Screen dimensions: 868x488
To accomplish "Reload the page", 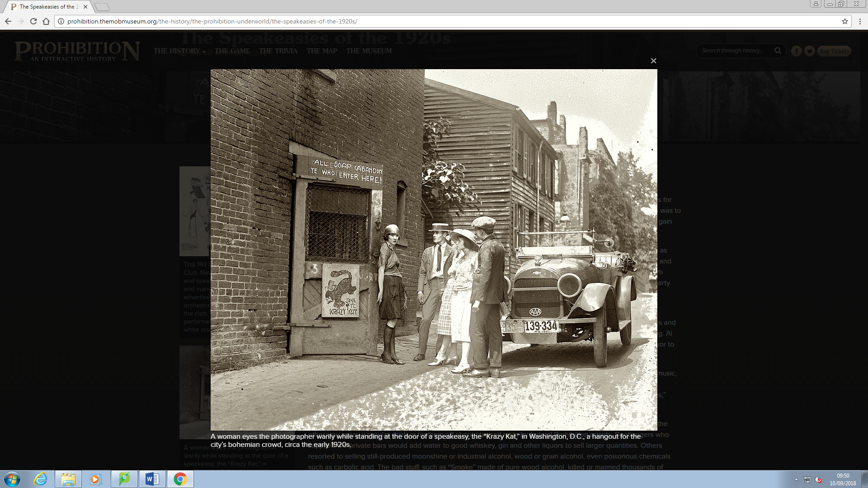I will pyautogui.click(x=33, y=21).
